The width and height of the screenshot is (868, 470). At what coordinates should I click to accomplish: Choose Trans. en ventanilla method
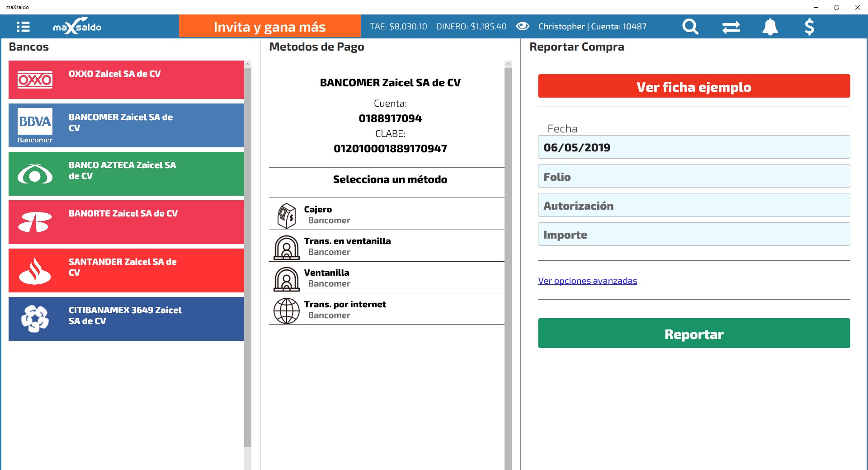pyautogui.click(x=387, y=246)
